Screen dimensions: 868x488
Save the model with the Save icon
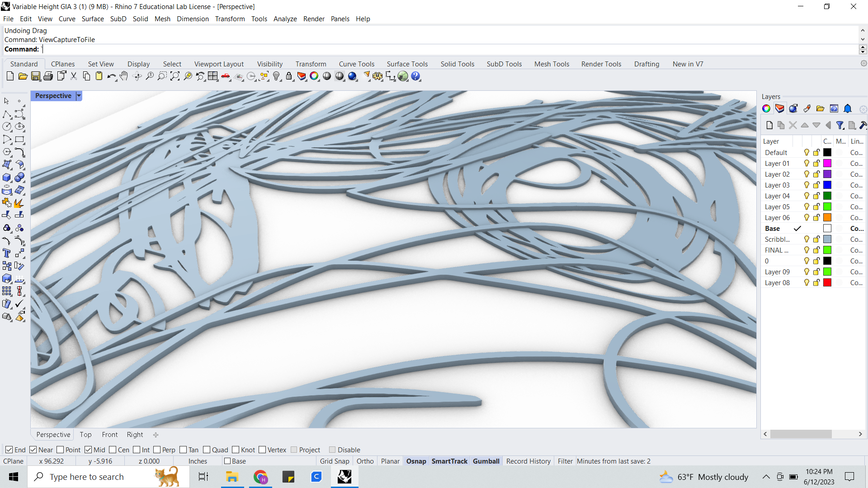36,76
